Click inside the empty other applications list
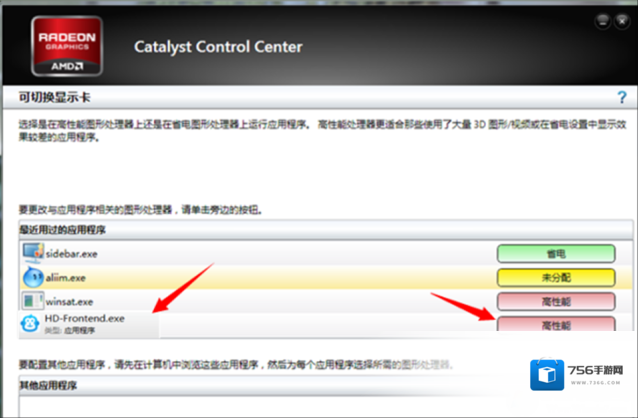Screen dimensions: 638x418 (x=326, y=406)
